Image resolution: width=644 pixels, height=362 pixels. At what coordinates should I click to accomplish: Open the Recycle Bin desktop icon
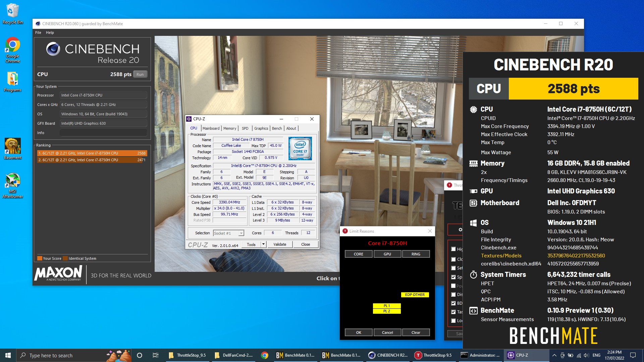pos(12,13)
